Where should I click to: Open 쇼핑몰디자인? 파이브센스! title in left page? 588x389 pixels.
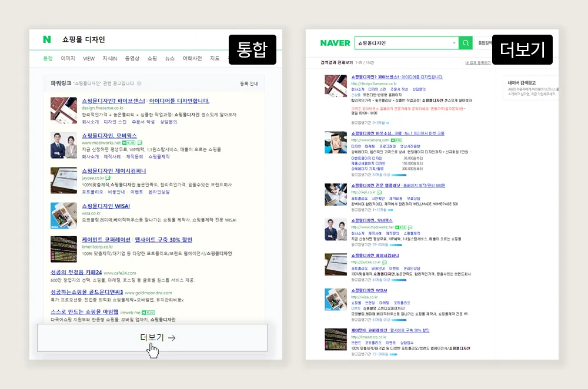click(x=113, y=101)
